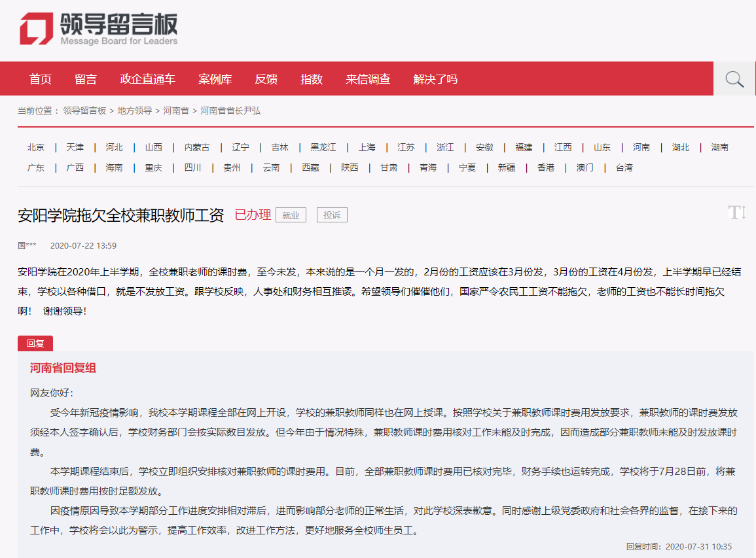Open the 来信调查 menu item
756x558 pixels.
[369, 79]
